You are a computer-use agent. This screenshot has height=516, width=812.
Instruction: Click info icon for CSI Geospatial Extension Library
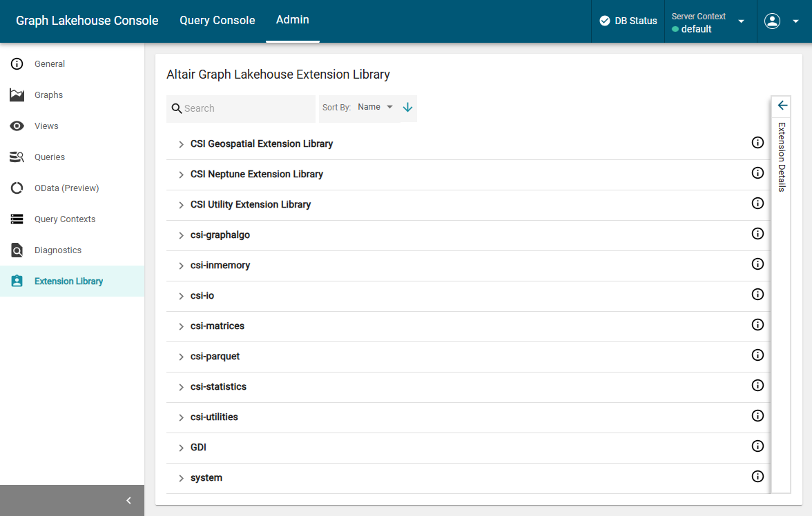(x=757, y=143)
